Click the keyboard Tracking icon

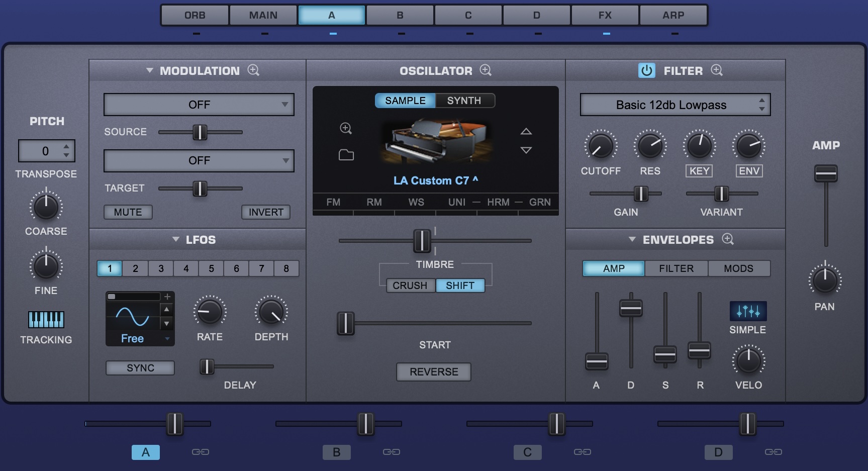(46, 320)
